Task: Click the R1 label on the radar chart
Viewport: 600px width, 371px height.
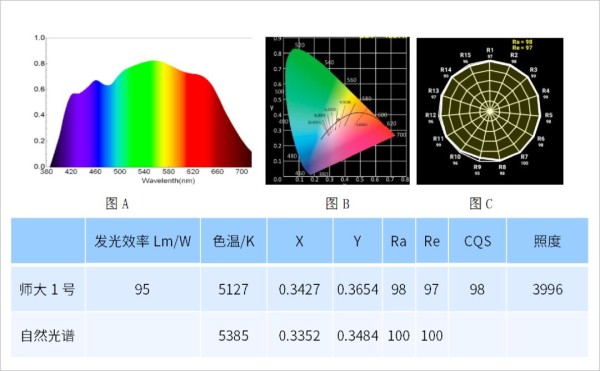Action: click(490, 50)
